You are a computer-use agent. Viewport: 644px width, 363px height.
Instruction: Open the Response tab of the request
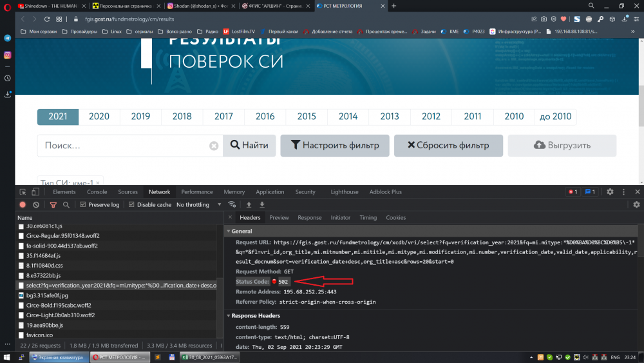pos(310,217)
